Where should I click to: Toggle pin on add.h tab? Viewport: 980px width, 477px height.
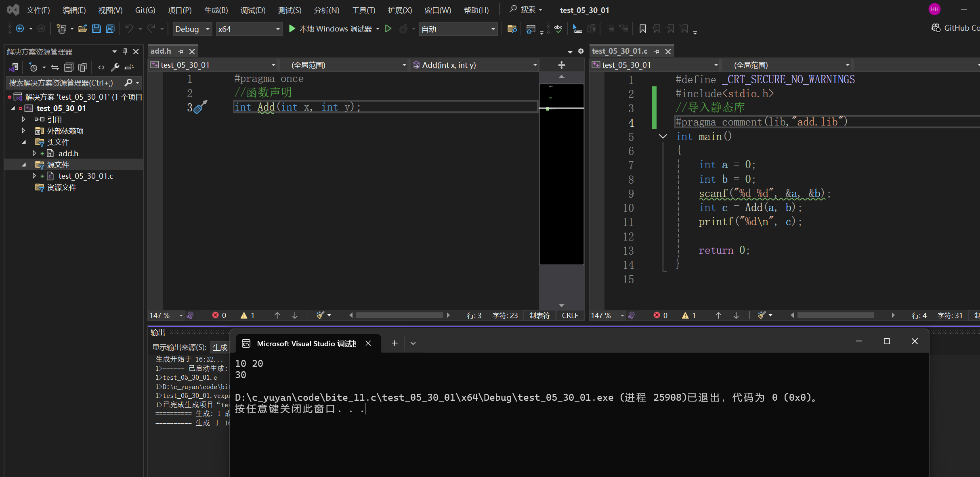click(x=181, y=52)
